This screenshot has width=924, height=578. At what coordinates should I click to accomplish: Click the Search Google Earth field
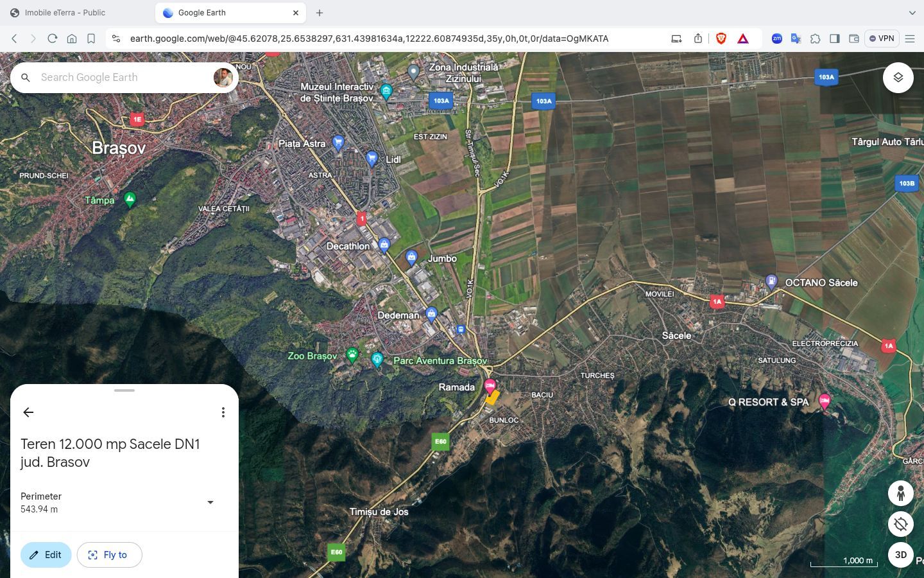pyautogui.click(x=122, y=78)
